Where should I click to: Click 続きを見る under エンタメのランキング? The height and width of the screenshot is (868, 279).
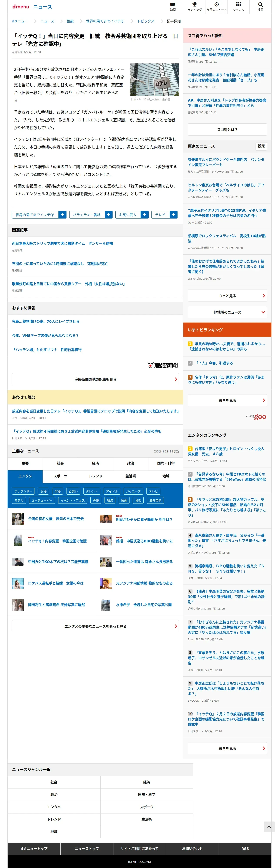228,748
